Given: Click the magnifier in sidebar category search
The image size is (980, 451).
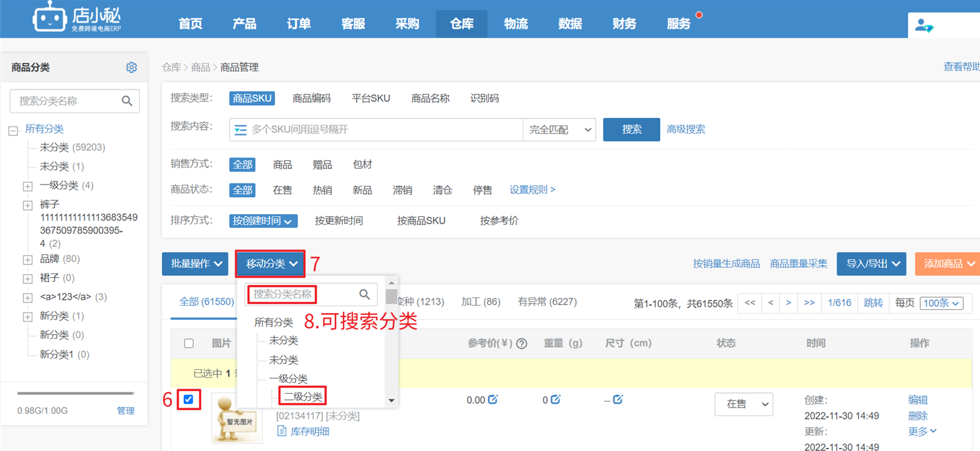Looking at the screenshot, I should (127, 101).
